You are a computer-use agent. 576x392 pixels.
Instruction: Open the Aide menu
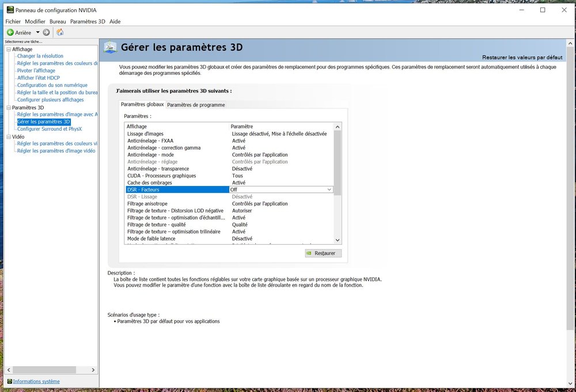(x=115, y=21)
